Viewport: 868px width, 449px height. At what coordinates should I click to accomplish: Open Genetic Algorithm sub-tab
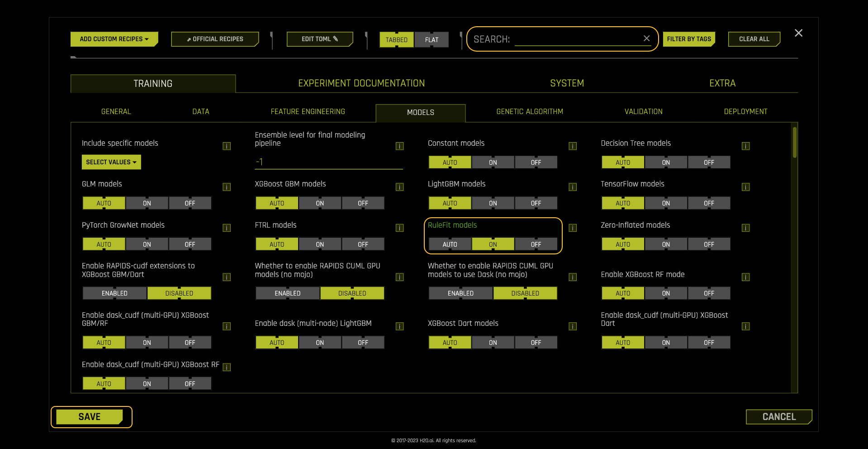[530, 111]
